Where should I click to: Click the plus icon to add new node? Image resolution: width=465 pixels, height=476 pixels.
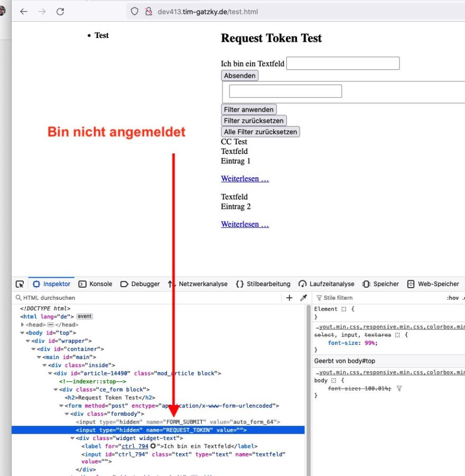289,298
